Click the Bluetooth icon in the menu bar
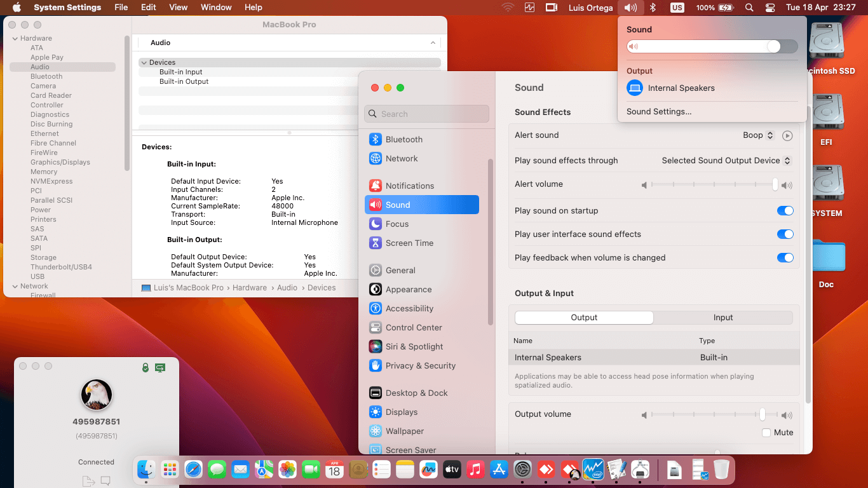The width and height of the screenshot is (868, 488). coord(653,8)
